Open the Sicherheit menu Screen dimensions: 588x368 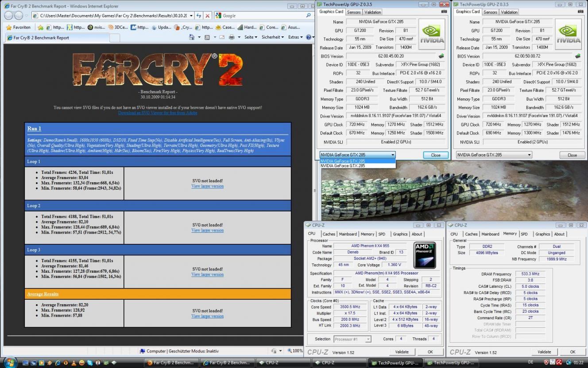(x=273, y=37)
